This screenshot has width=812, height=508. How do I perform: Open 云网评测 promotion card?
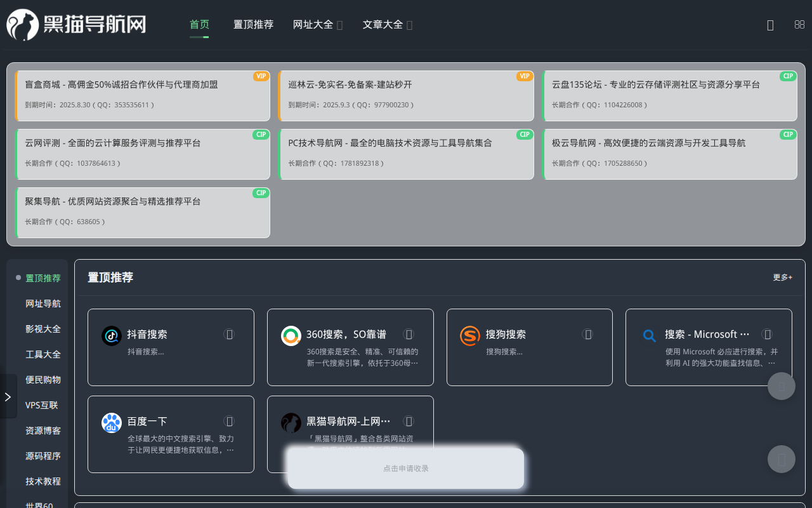tap(142, 154)
